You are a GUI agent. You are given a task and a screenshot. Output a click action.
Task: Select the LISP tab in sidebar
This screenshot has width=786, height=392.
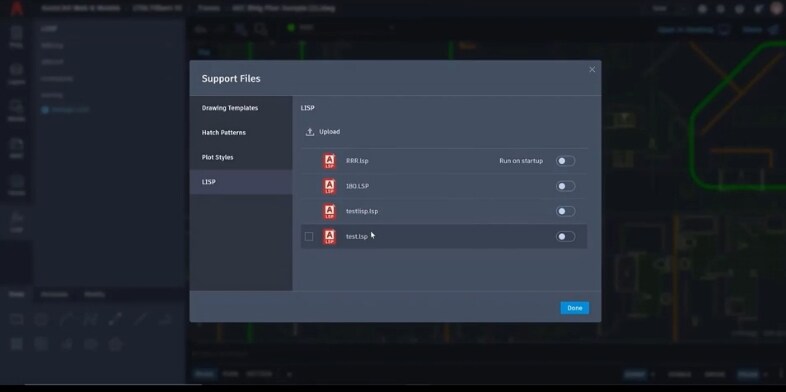point(241,182)
